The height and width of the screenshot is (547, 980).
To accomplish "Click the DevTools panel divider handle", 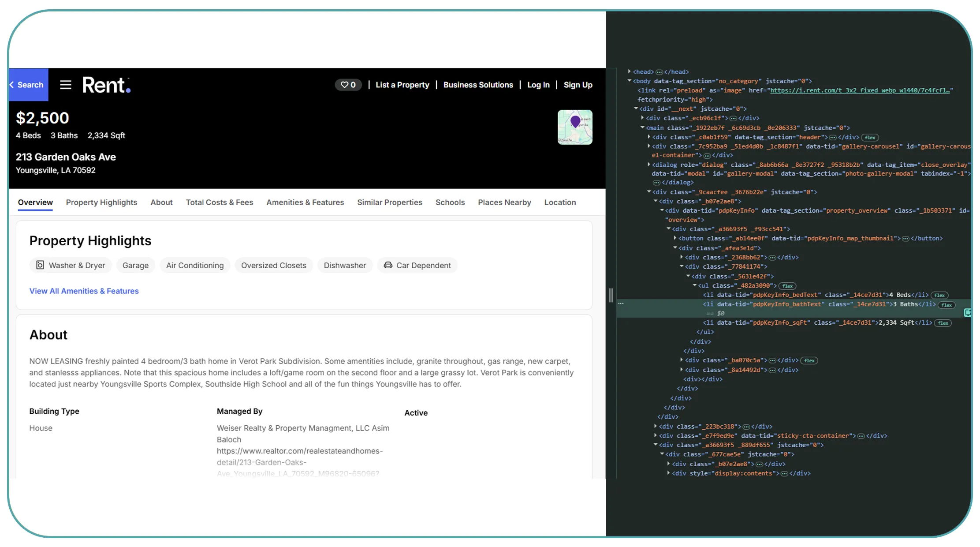I will pyautogui.click(x=611, y=295).
